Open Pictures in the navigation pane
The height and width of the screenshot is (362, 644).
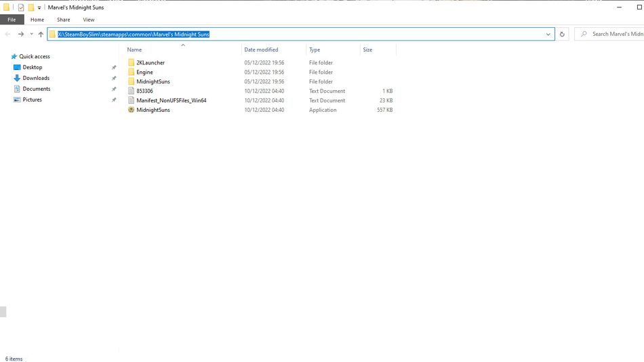click(x=33, y=100)
